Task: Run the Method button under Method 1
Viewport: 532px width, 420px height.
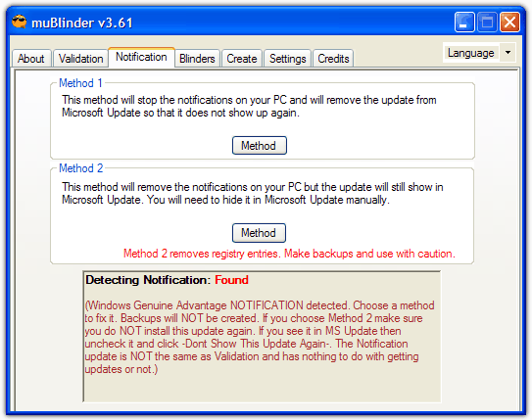Action: [260, 146]
